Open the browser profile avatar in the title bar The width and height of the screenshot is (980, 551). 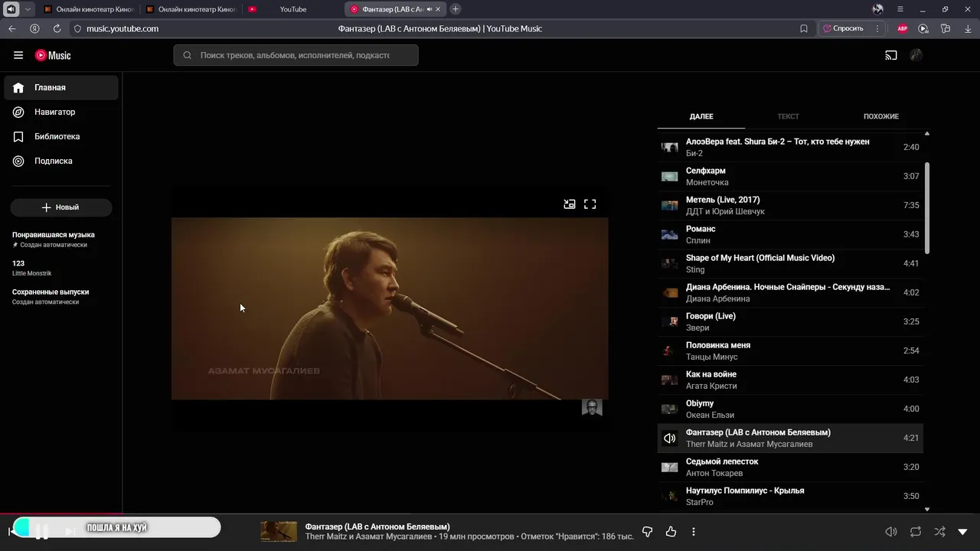pos(877,9)
